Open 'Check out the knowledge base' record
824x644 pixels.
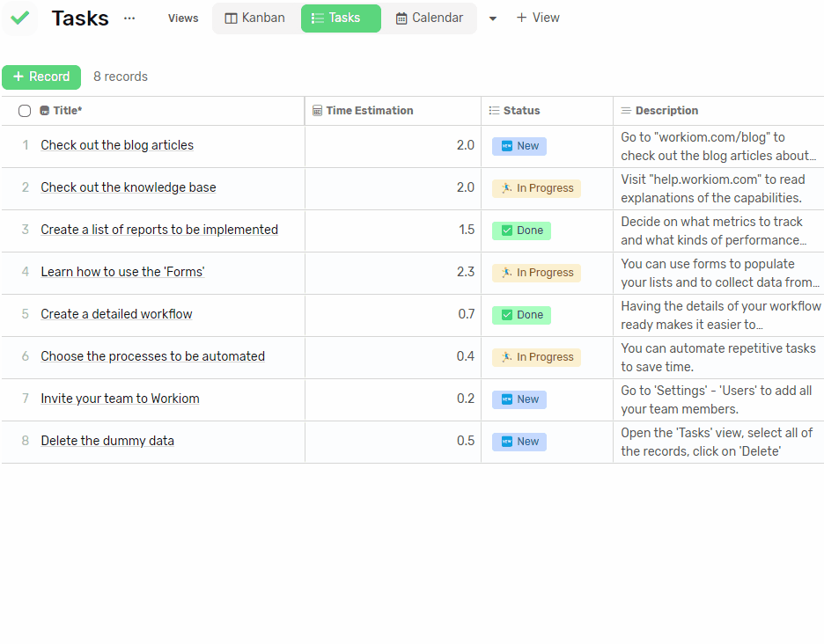point(129,187)
